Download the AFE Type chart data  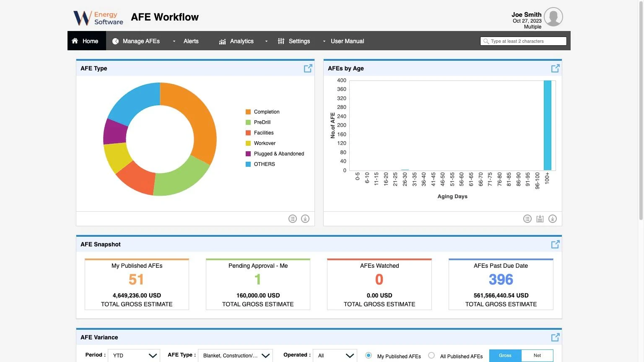(x=305, y=218)
